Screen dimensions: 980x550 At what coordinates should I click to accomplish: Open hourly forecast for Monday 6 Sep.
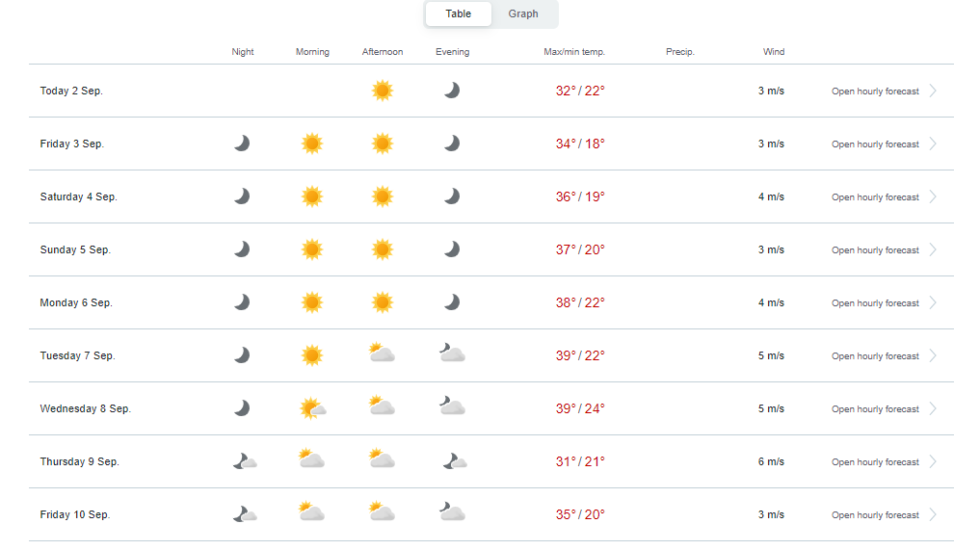click(875, 303)
